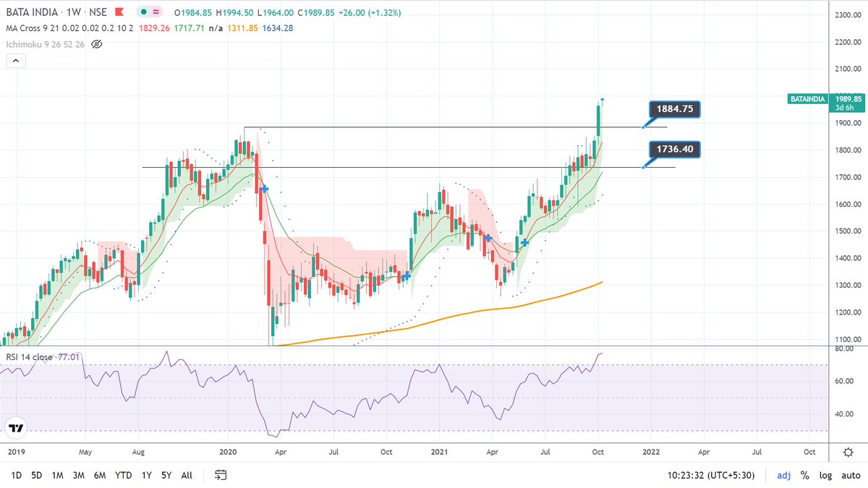Select the 1M time range
Viewport: 868px width, 488px height.
[59, 475]
